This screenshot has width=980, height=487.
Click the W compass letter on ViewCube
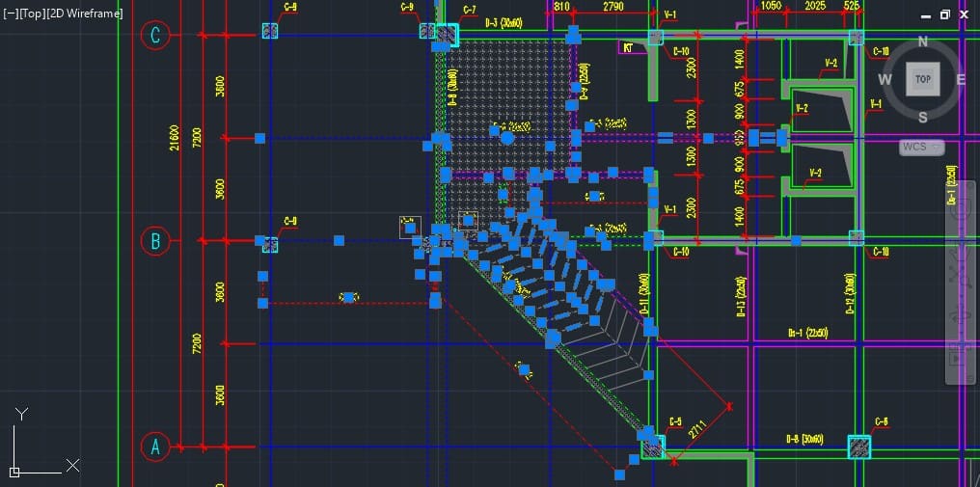[x=885, y=79]
